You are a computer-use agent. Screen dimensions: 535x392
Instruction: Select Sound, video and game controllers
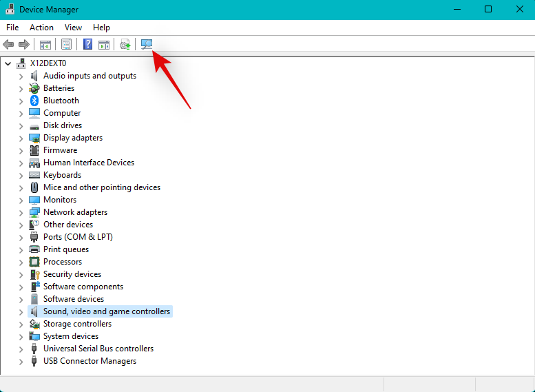click(x=106, y=311)
